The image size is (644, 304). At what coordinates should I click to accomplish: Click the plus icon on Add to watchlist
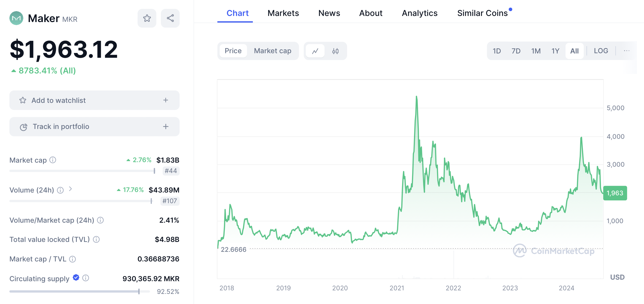click(x=166, y=100)
